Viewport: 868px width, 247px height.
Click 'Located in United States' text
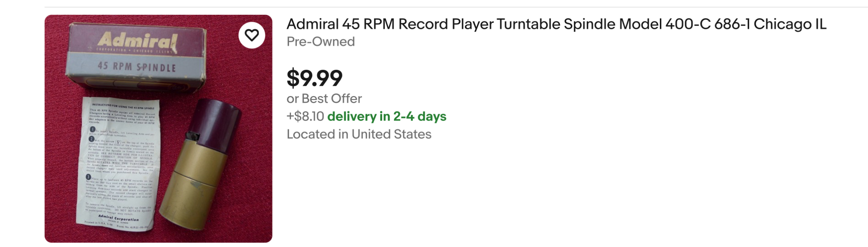[x=359, y=134]
